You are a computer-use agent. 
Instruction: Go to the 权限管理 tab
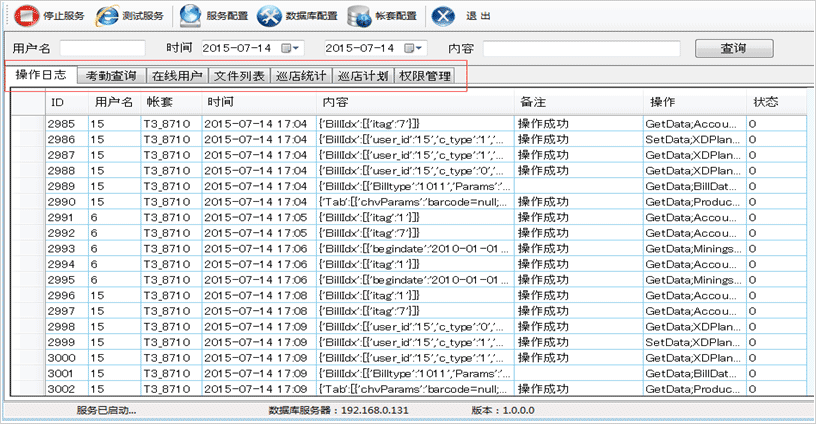point(425,76)
